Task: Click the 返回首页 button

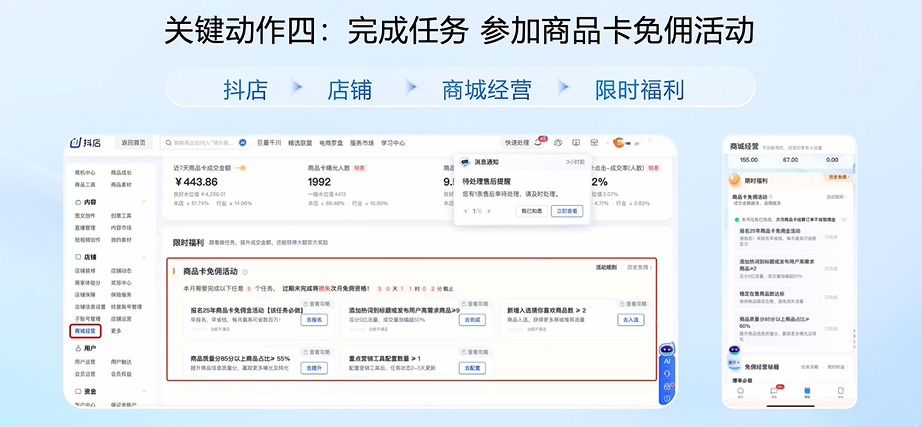Action: click(x=133, y=143)
